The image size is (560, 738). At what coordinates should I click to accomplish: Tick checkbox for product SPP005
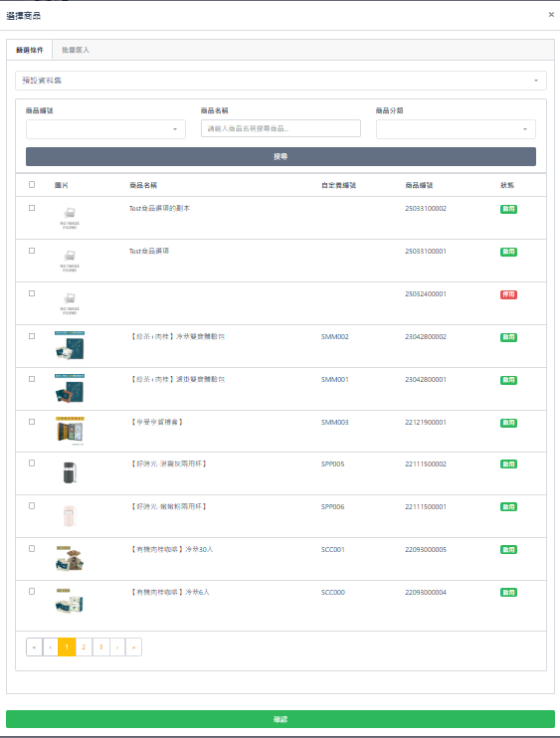coord(32,463)
